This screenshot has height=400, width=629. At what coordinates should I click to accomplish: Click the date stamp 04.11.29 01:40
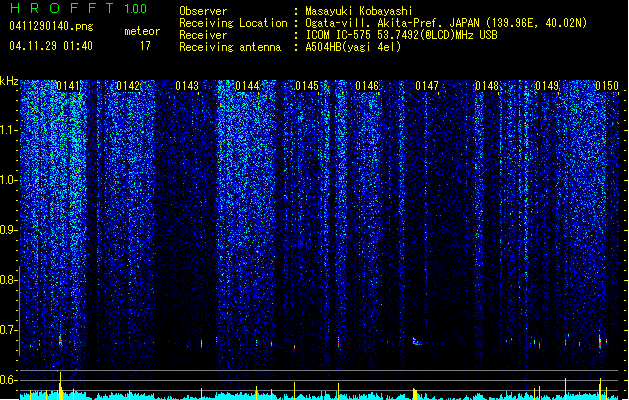tap(51, 46)
